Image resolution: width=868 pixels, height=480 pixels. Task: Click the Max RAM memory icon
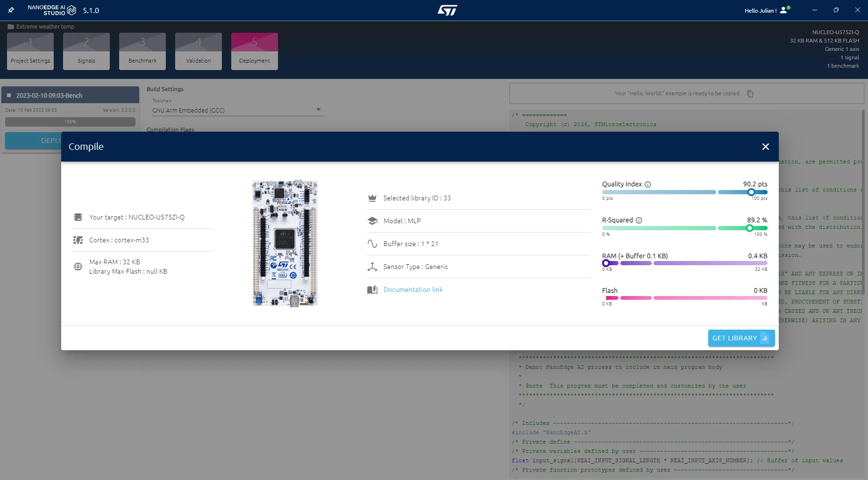[x=78, y=267]
